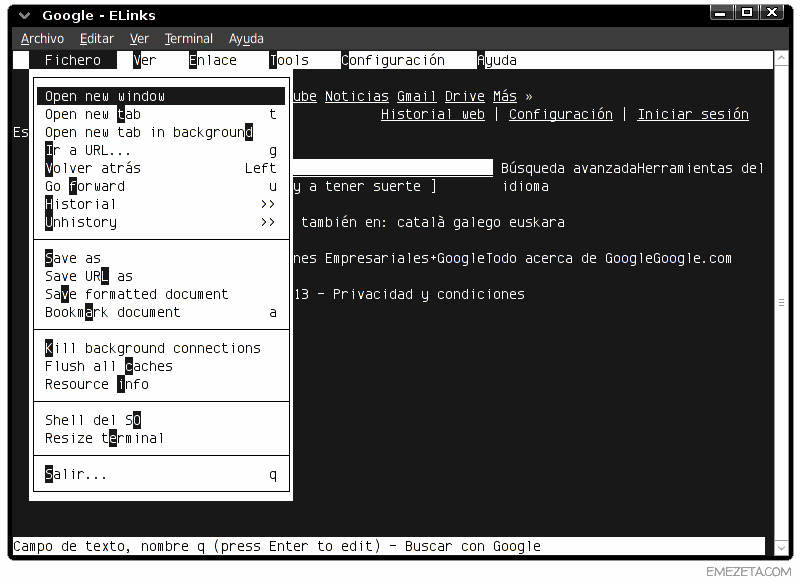
Task: Open Shell del SO
Action: click(x=161, y=420)
